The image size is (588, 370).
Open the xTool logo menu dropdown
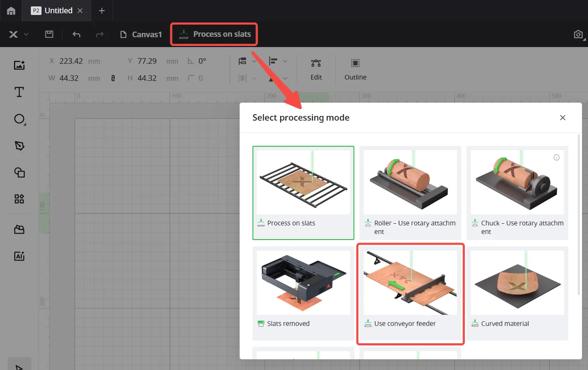click(x=19, y=35)
